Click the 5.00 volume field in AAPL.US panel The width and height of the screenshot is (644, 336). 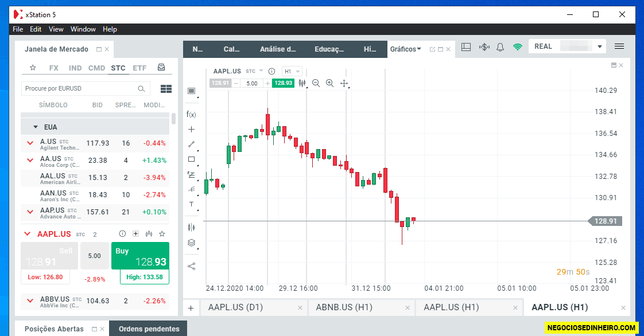(95, 256)
